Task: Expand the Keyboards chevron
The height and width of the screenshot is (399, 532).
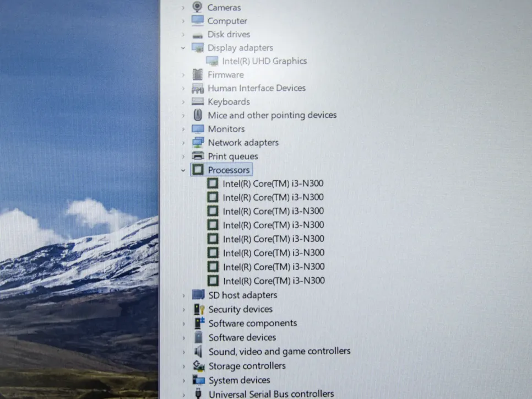Action: [183, 102]
